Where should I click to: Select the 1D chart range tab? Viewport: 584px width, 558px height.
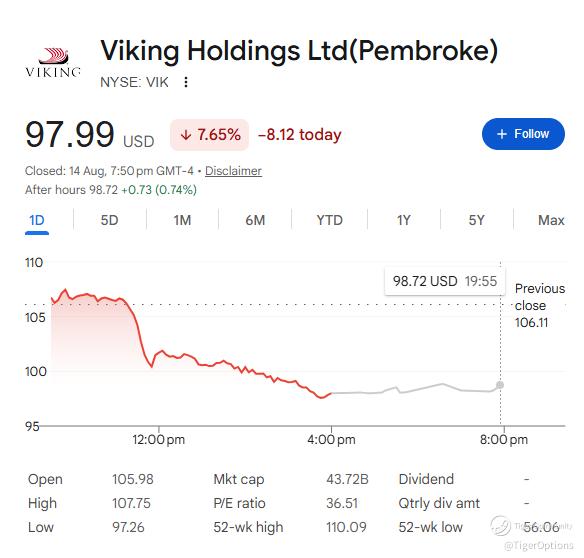click(37, 221)
